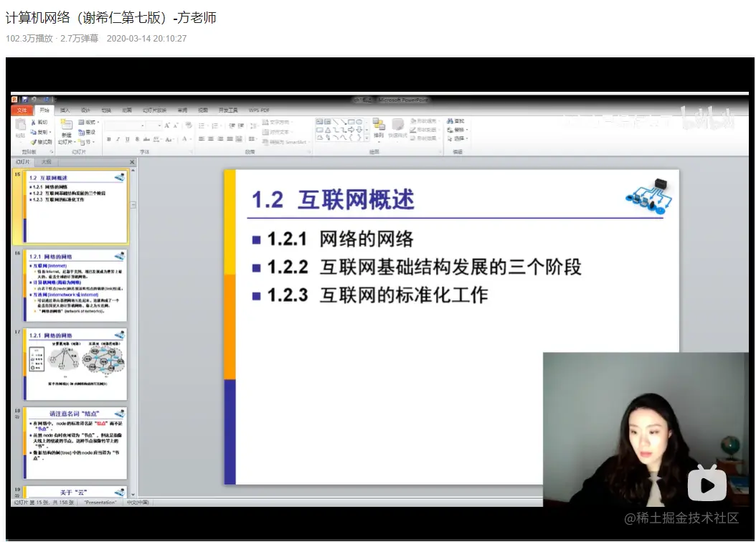Click the Numbering list icon
Screen dimensions: 756x542
[215, 125]
